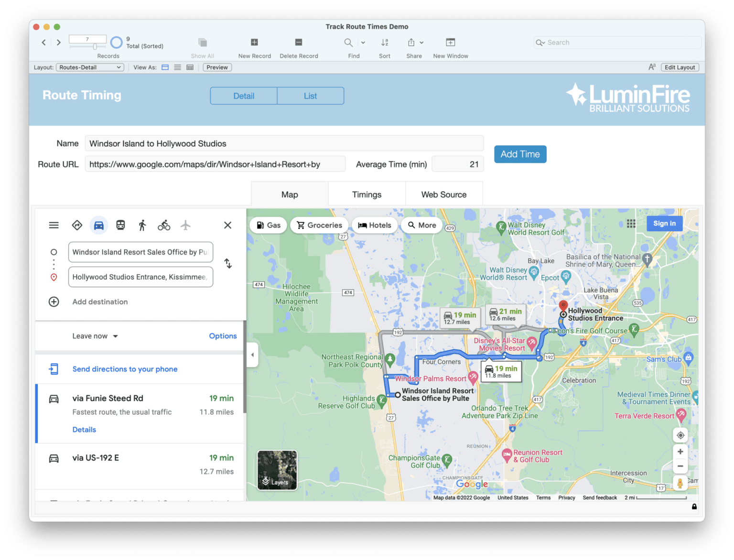Expand the Leave now departure dropdown
Viewport: 734px width, 560px height.
pos(95,336)
